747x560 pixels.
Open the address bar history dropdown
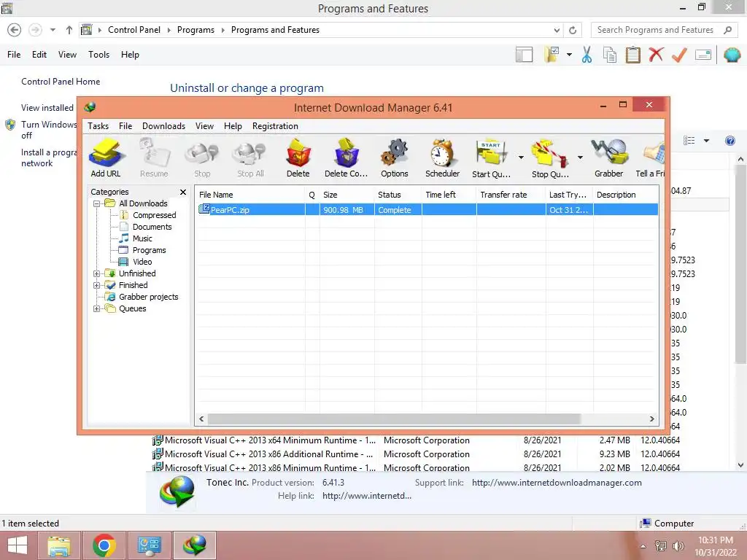click(x=557, y=30)
